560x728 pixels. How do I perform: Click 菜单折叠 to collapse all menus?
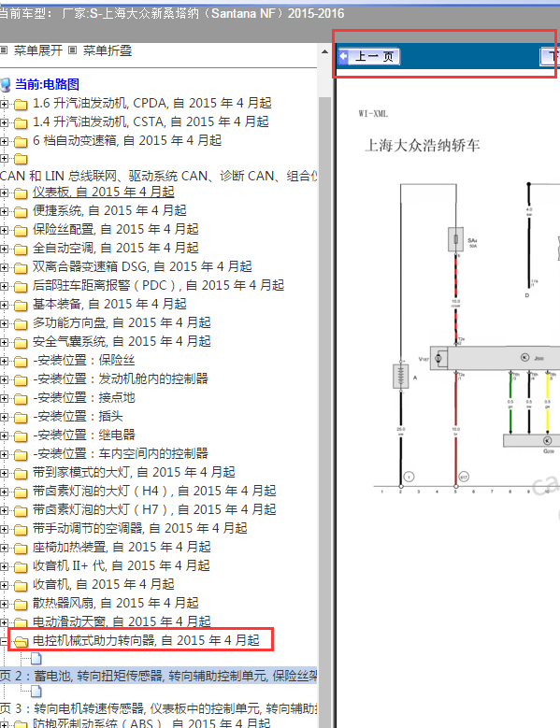(x=108, y=50)
